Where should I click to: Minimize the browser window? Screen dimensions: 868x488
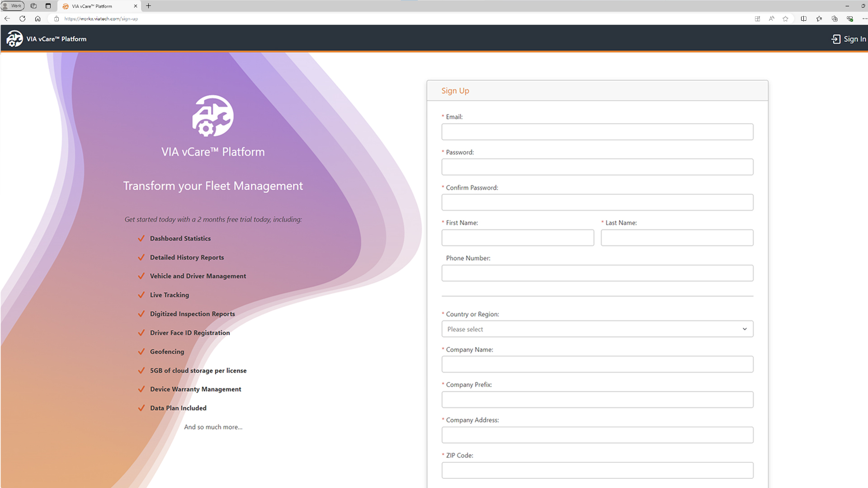[847, 6]
